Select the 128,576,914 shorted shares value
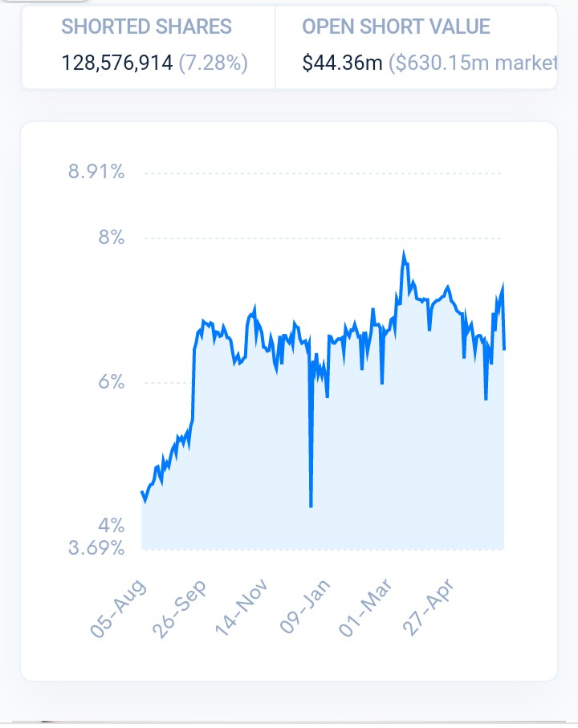Screen dimensions: 578x728 117,63
